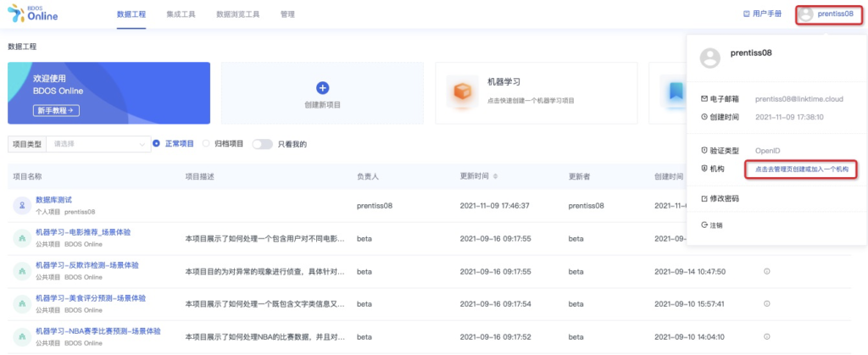The image size is (868, 355).
Task: Click 修改密码 to change password
Action: pos(720,198)
